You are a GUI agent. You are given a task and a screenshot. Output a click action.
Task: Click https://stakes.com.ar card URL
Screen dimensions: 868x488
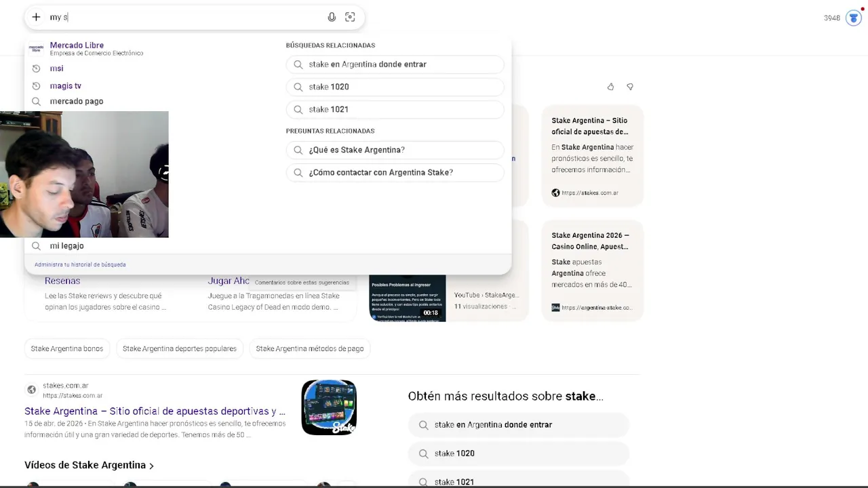point(590,193)
